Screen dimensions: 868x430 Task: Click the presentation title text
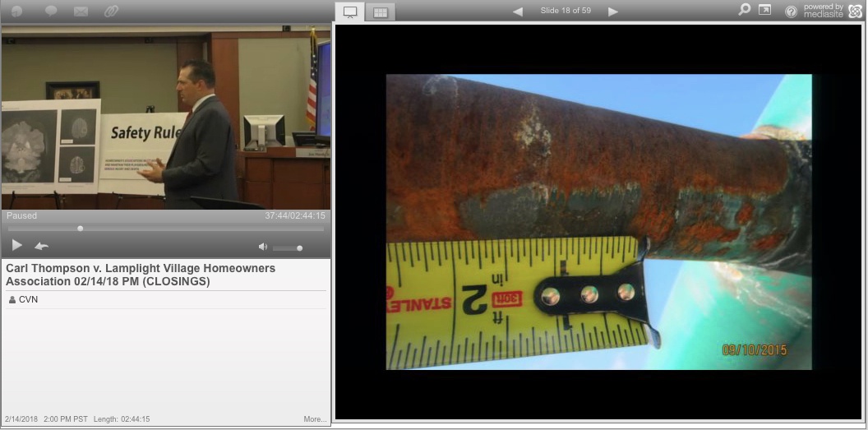pos(141,275)
